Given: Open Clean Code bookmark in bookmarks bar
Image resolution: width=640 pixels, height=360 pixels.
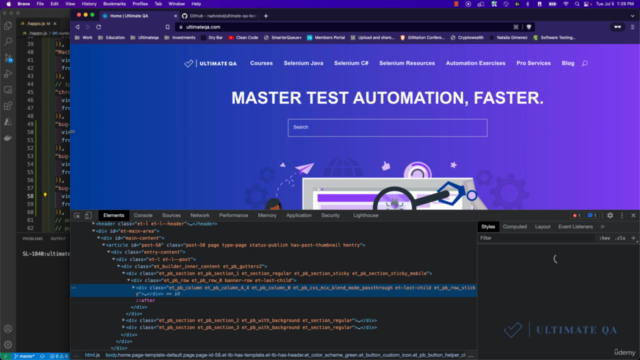Looking at the screenshot, I should click(x=243, y=38).
